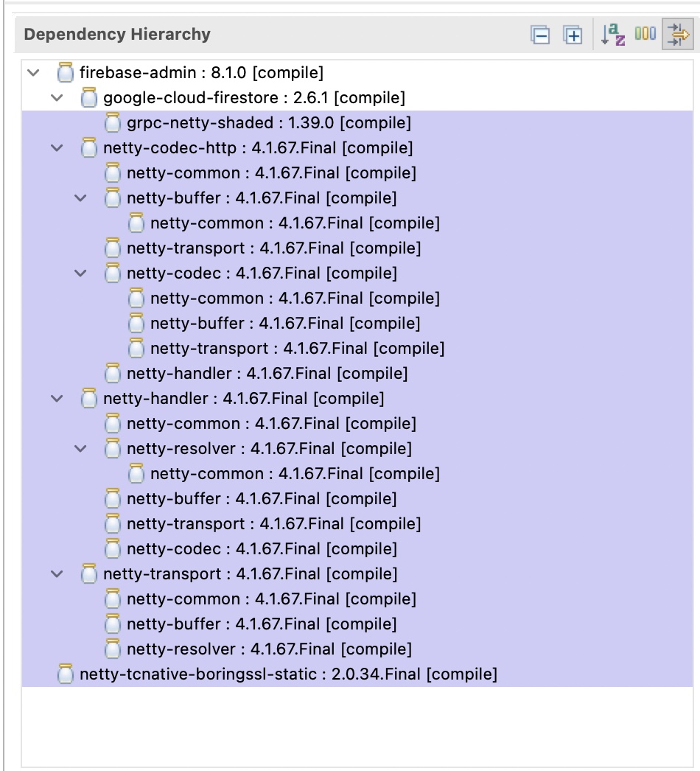Collapse the netty-resolver node under netty-handler
The image size is (700, 771).
coord(80,449)
